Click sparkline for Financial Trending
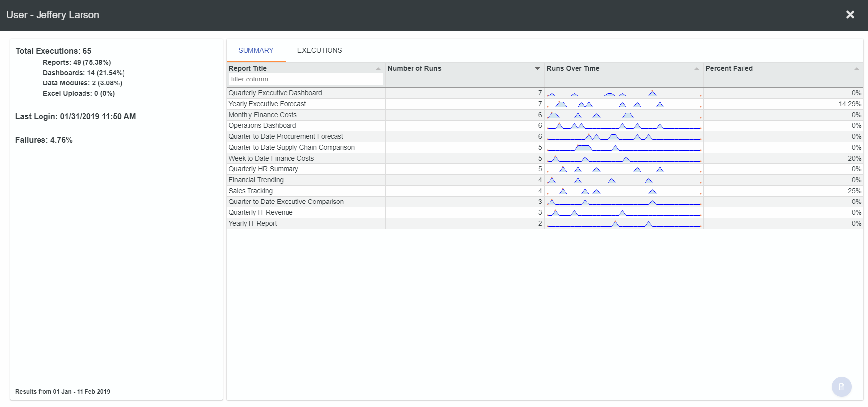 [x=624, y=180]
